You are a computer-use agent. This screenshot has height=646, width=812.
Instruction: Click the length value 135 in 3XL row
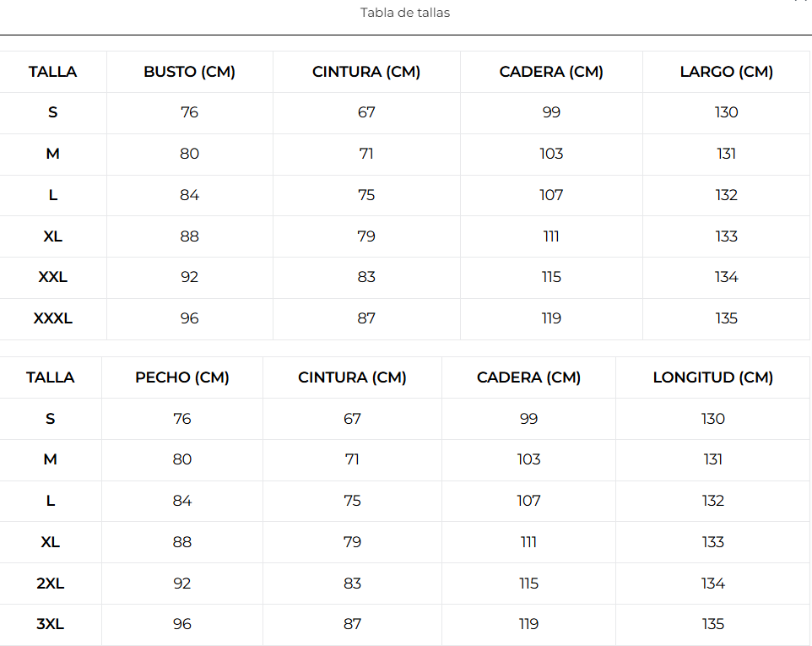713,624
